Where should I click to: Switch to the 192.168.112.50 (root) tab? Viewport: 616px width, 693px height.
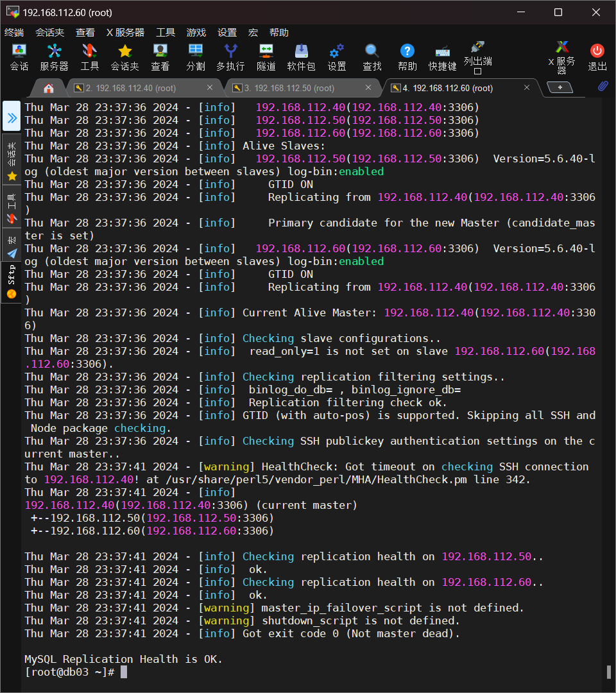coord(288,88)
